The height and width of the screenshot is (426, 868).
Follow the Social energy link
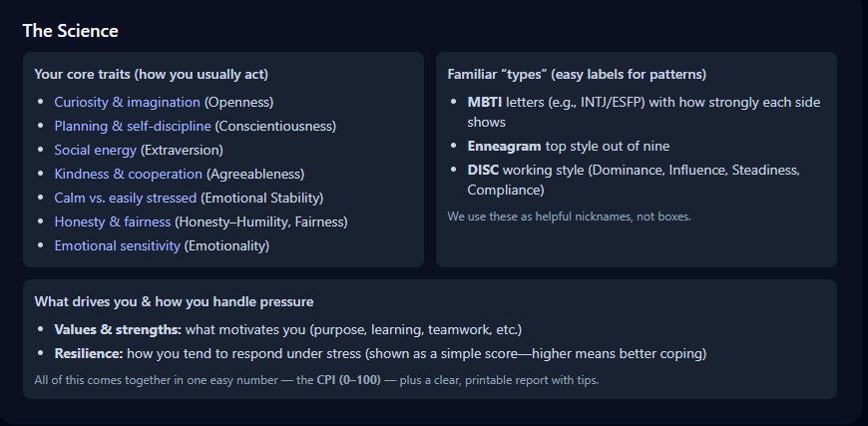pos(96,150)
